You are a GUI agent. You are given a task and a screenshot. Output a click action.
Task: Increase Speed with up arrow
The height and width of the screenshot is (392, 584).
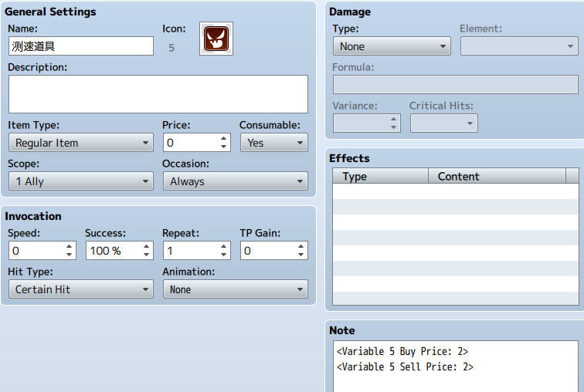pos(70,247)
